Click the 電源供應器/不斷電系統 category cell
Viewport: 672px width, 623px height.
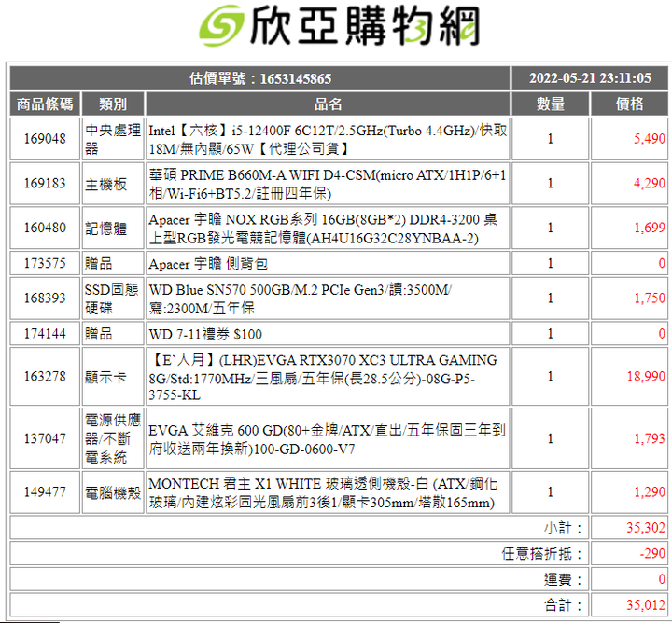pos(113,439)
